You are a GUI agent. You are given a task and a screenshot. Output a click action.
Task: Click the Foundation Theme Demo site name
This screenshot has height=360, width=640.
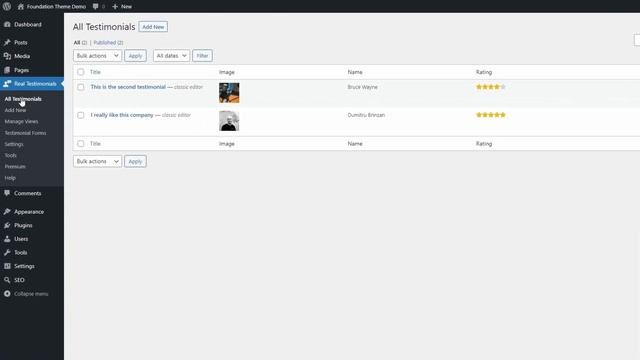coord(56,7)
